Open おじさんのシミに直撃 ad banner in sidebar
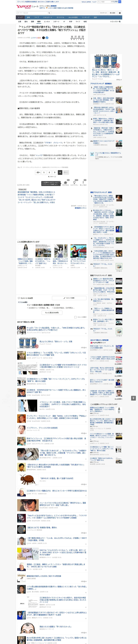 point(106,61)
